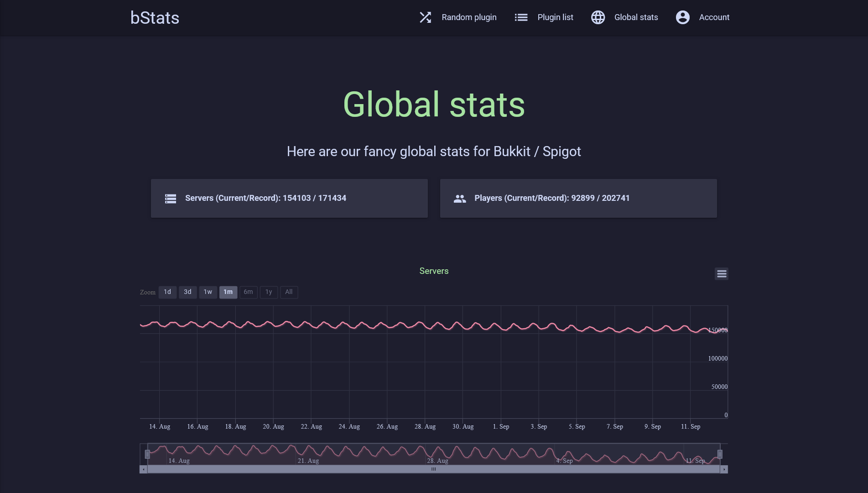
Task: Click the navigator right range handle
Action: (x=720, y=454)
